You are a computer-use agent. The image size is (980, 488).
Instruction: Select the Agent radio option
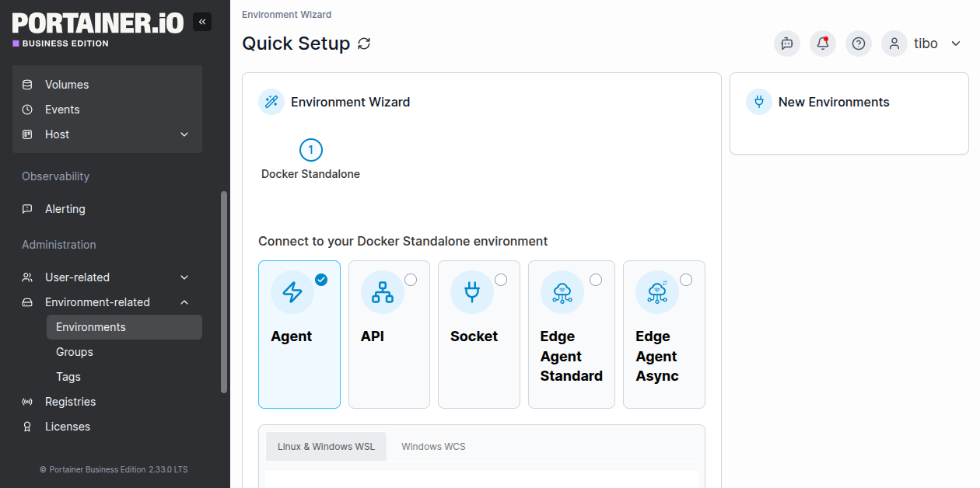[x=321, y=280]
